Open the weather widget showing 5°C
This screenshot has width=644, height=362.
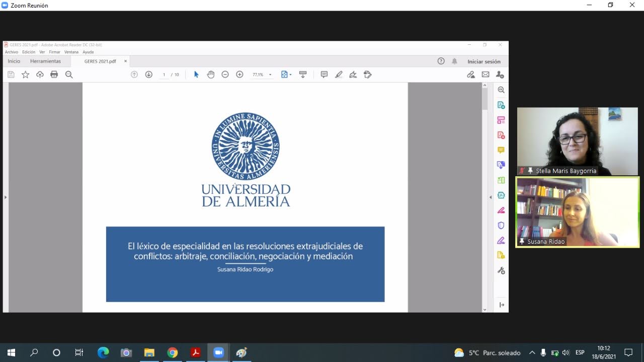click(x=487, y=352)
